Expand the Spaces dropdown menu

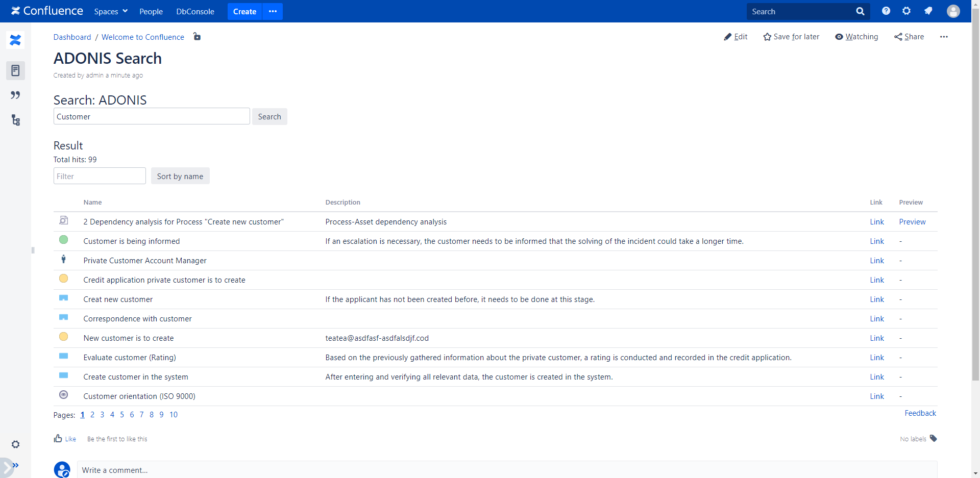click(x=110, y=11)
